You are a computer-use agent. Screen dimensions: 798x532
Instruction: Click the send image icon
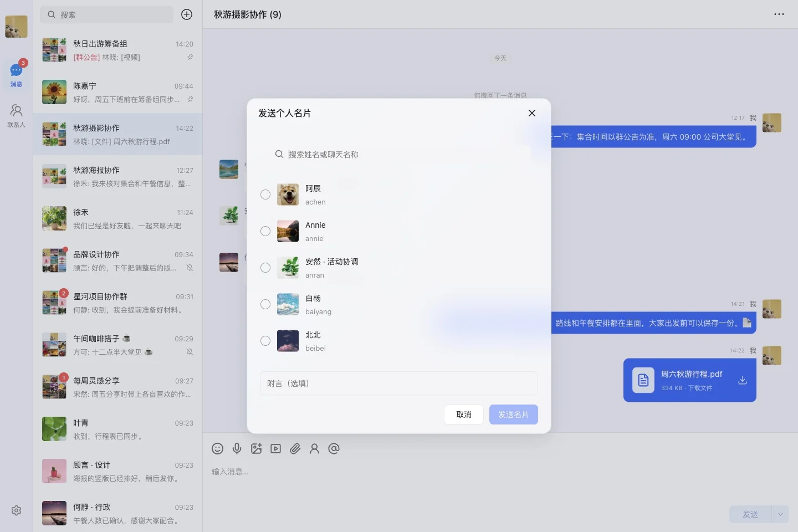(x=257, y=449)
